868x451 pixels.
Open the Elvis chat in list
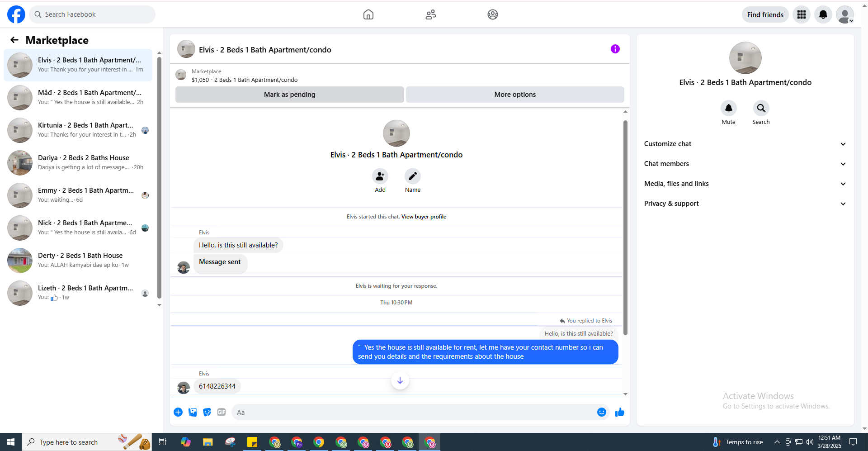tap(78, 65)
